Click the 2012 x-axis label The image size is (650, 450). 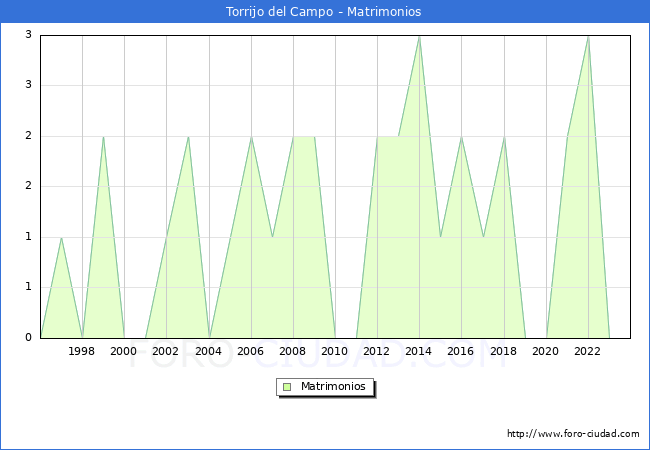click(x=376, y=351)
